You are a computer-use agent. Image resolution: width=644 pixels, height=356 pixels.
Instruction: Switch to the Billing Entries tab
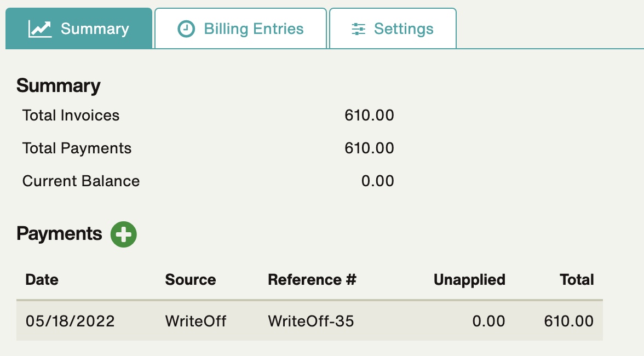(x=241, y=28)
